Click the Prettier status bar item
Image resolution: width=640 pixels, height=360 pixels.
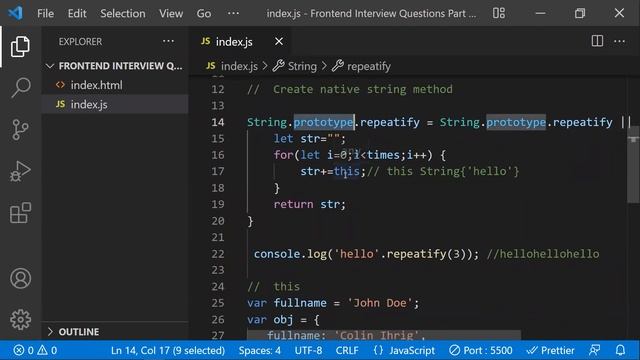coord(550,350)
